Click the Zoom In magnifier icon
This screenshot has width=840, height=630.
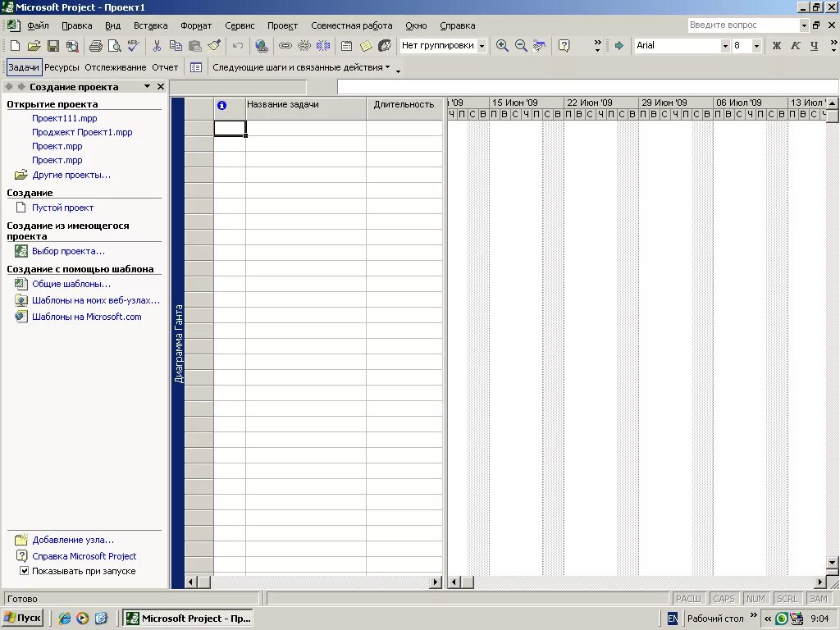pos(502,46)
